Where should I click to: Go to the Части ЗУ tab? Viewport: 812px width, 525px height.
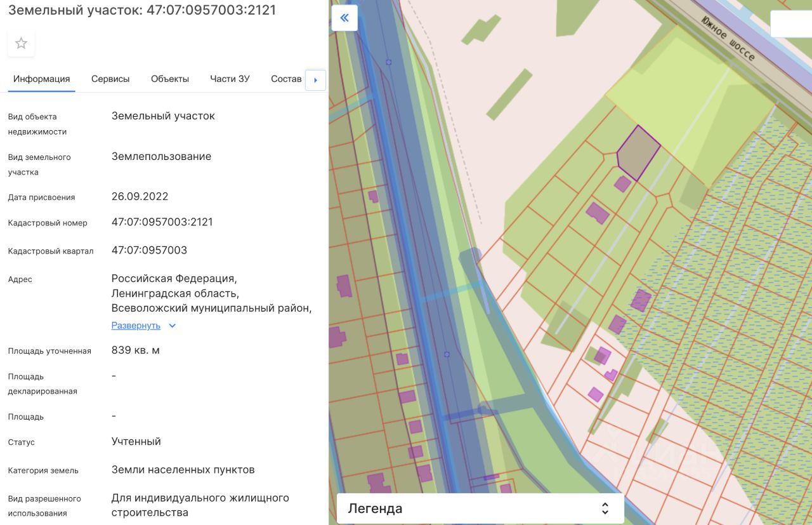[230, 79]
